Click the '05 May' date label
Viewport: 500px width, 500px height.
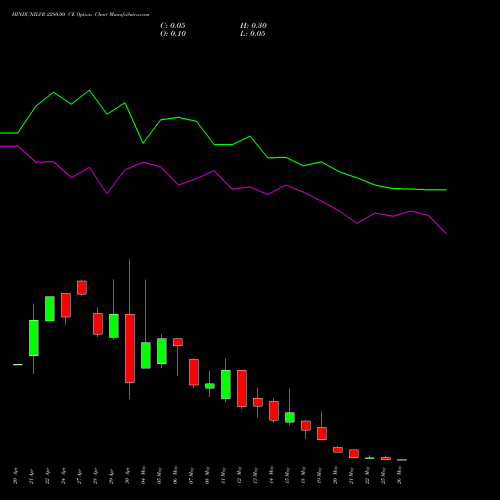159,475
